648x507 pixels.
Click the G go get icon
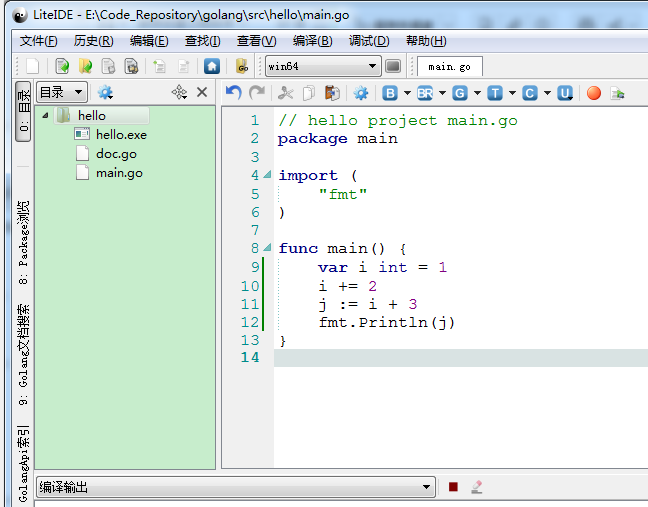[x=460, y=93]
